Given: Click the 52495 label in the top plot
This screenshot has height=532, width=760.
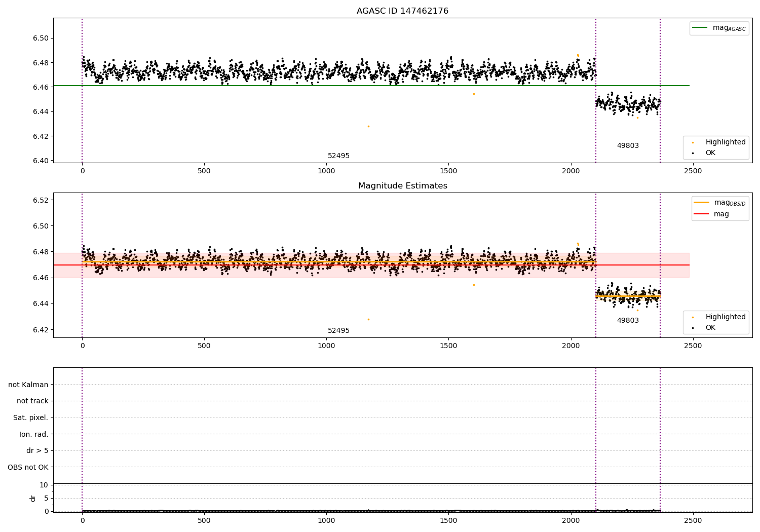Looking at the screenshot, I should tap(338, 156).
